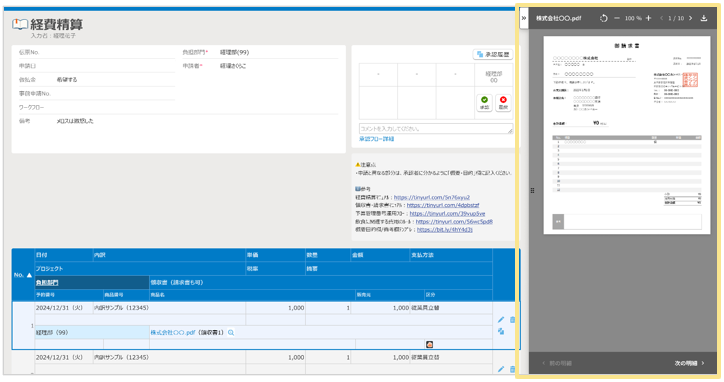This screenshot has height=382, width=724.
Task: Click the magnifier icon next to 領収書1
Action: [x=231, y=333]
